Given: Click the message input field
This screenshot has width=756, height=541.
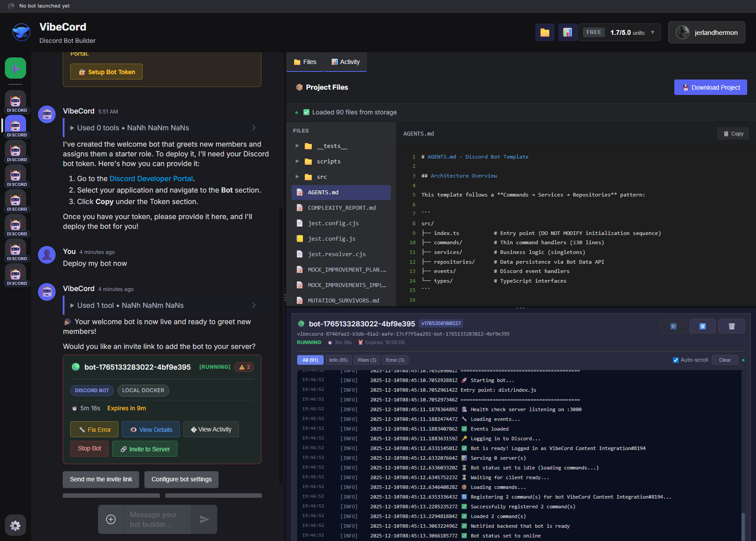Looking at the screenshot, I should (x=157, y=519).
